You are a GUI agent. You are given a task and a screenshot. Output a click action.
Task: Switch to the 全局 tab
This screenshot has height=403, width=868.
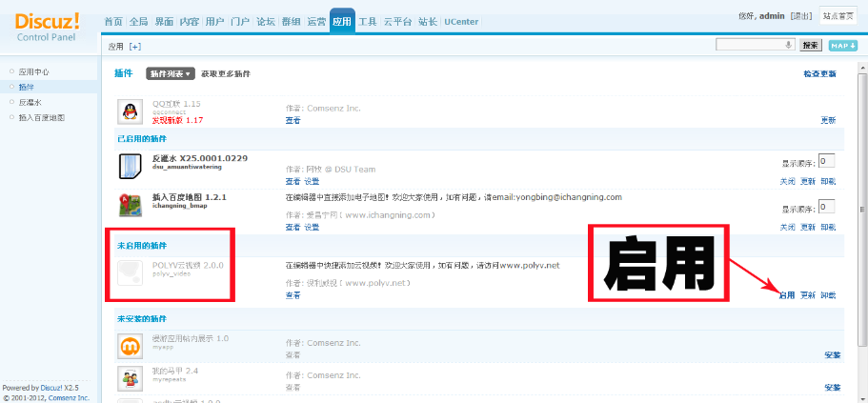[138, 22]
